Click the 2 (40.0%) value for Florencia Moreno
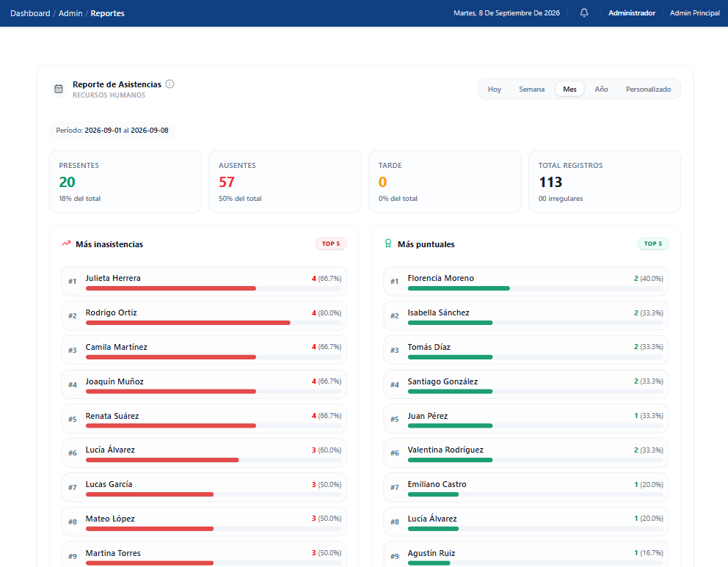Screen dimensions: 728x567 pyautogui.click(x=649, y=279)
